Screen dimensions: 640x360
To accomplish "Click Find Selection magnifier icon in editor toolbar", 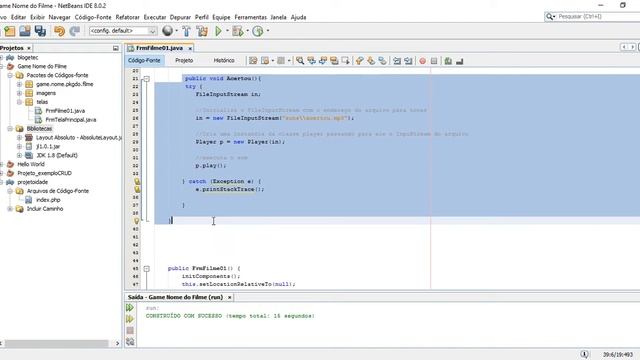I will pyautogui.click(x=300, y=61).
